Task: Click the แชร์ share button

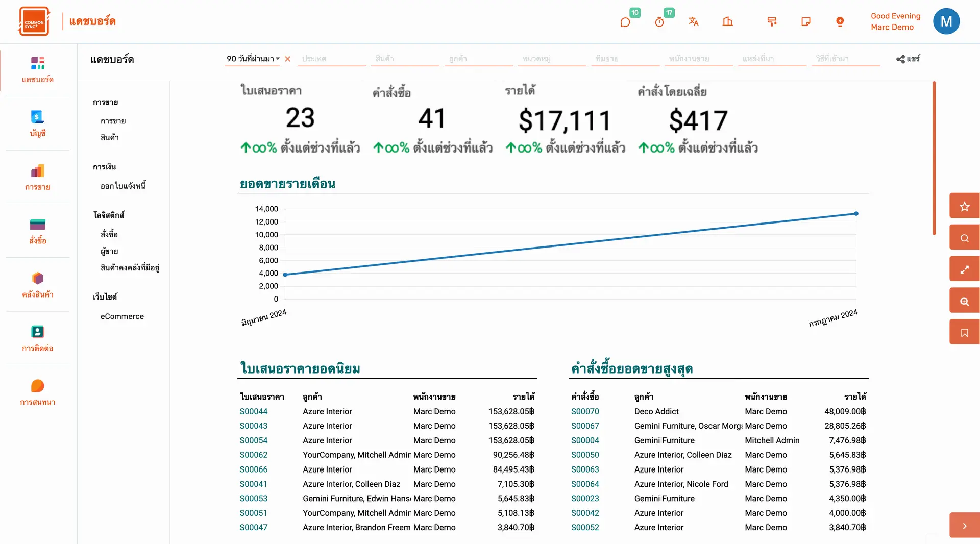Action: (908, 59)
